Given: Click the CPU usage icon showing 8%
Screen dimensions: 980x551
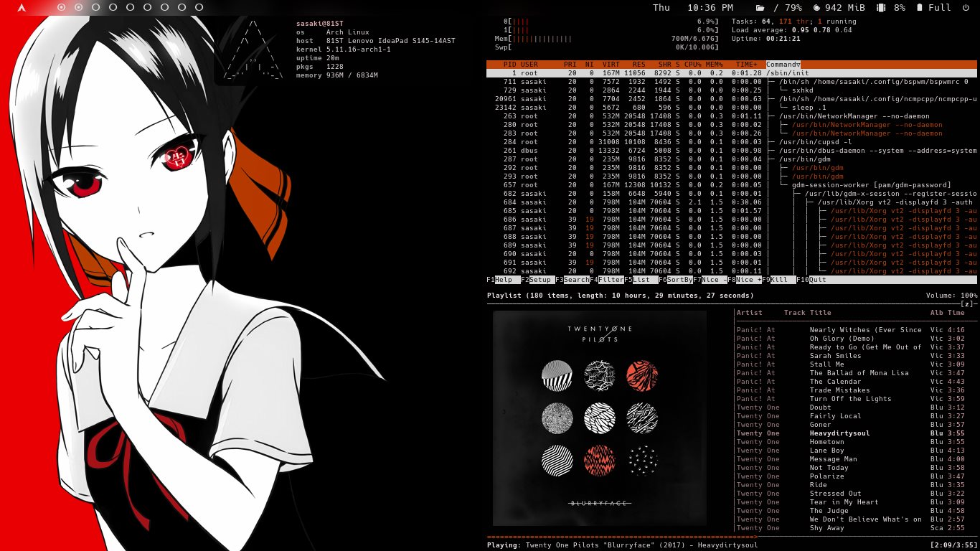Looking at the screenshot, I should [880, 8].
